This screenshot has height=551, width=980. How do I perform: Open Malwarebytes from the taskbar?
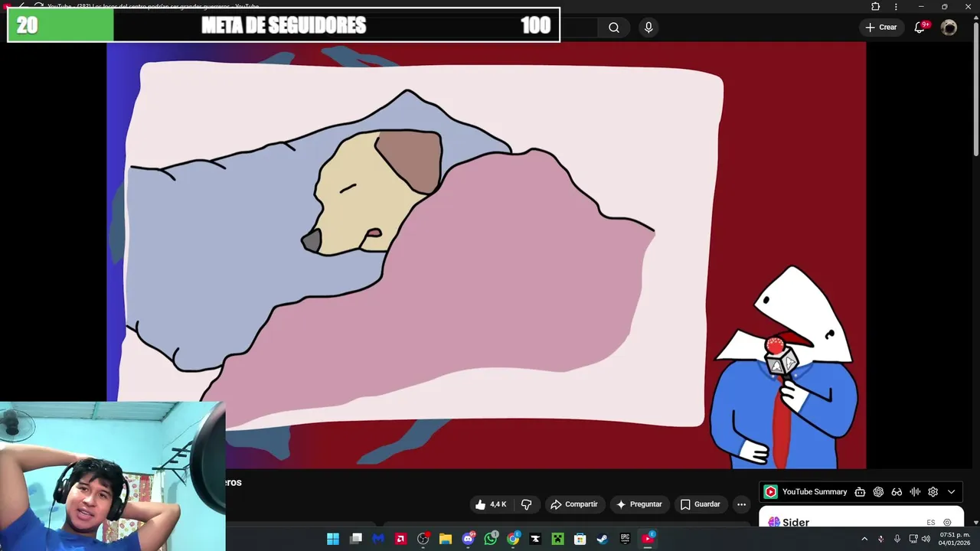click(x=378, y=539)
